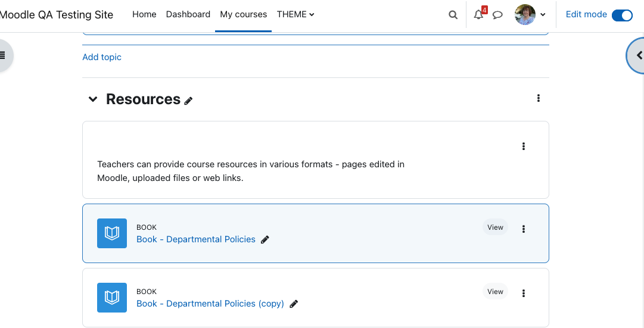Screen dimensions: 644x328
Task: Click the Add topic link
Action: pyautogui.click(x=102, y=57)
